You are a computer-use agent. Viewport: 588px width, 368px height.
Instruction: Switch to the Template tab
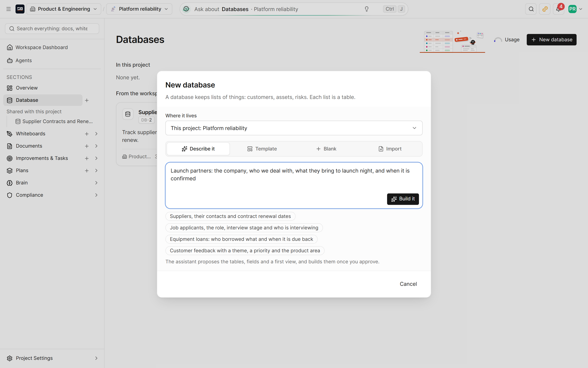[262, 149]
